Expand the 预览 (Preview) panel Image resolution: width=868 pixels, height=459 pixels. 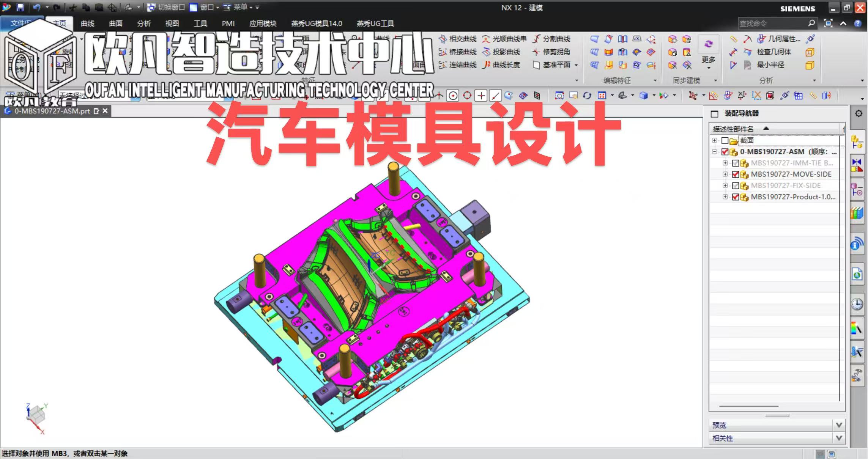coord(839,425)
